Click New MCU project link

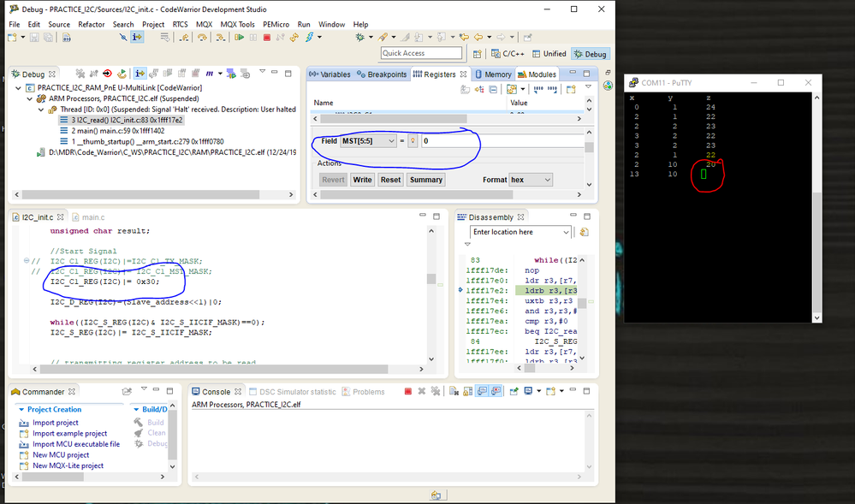(61, 455)
